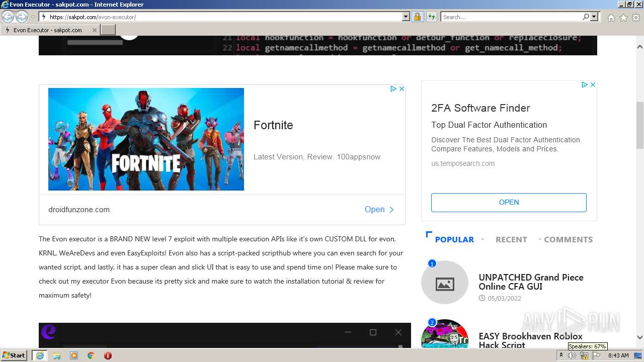Open media player taskbar icon

click(74, 355)
